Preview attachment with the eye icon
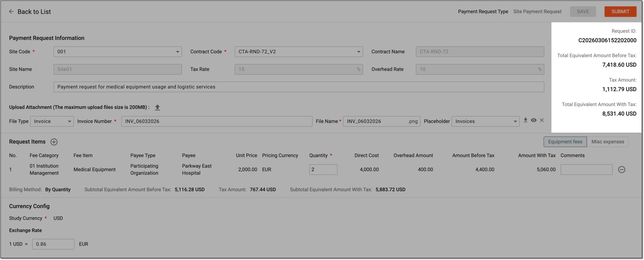 534,120
